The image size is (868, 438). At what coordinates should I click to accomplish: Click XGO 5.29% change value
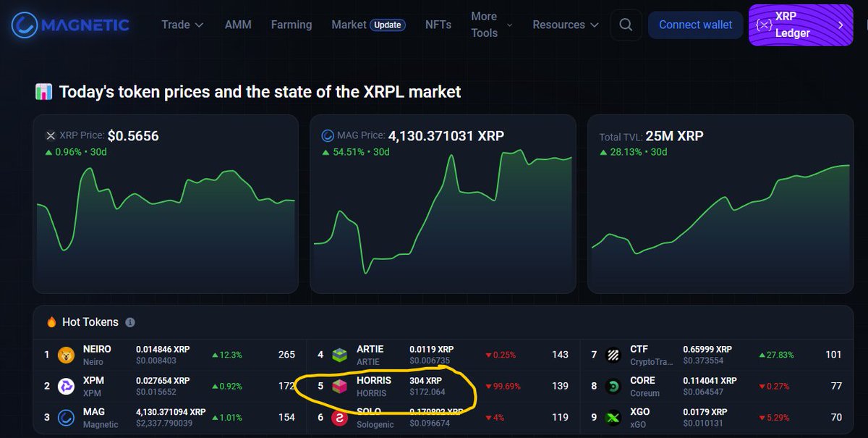[775, 417]
